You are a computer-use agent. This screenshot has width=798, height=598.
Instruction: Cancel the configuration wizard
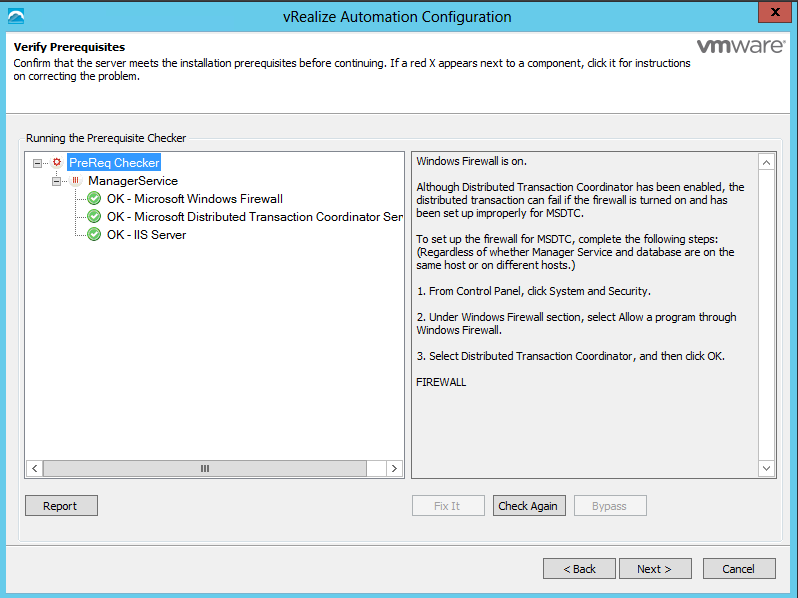pyautogui.click(x=739, y=568)
